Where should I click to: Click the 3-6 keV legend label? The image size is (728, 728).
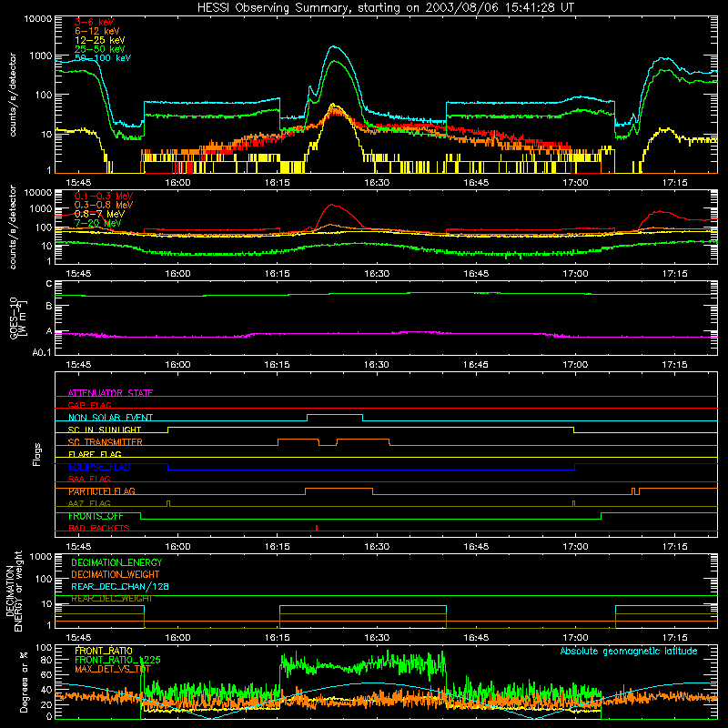(x=95, y=22)
